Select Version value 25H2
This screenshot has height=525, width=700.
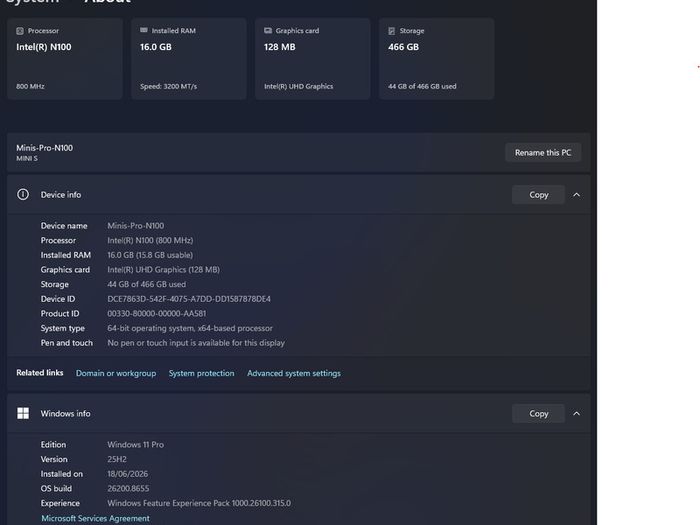click(x=117, y=459)
